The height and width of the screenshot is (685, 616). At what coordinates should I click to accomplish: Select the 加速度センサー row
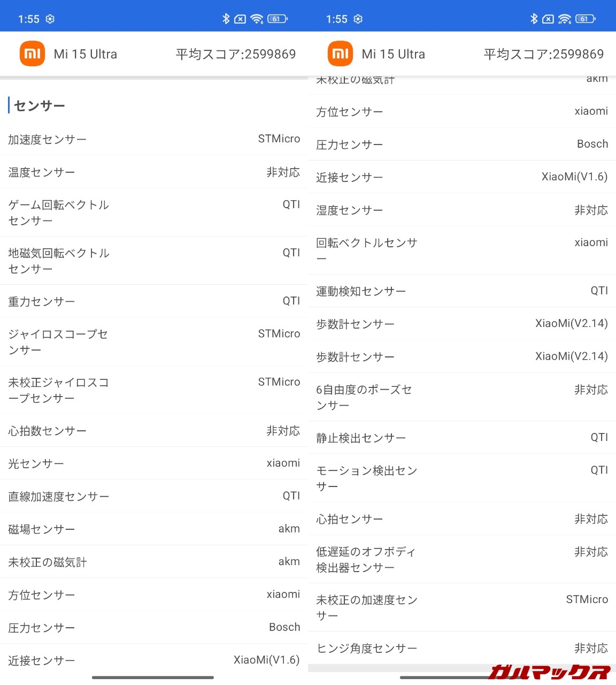pos(154,140)
